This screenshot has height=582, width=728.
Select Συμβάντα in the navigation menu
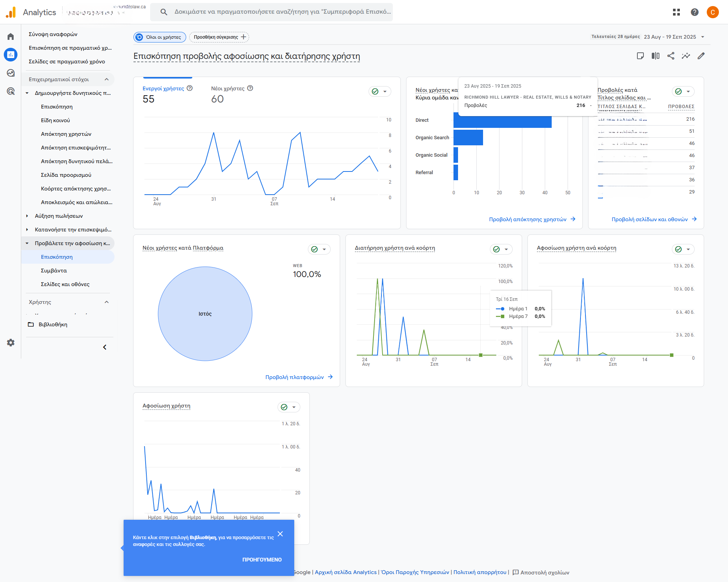pyautogui.click(x=53, y=270)
